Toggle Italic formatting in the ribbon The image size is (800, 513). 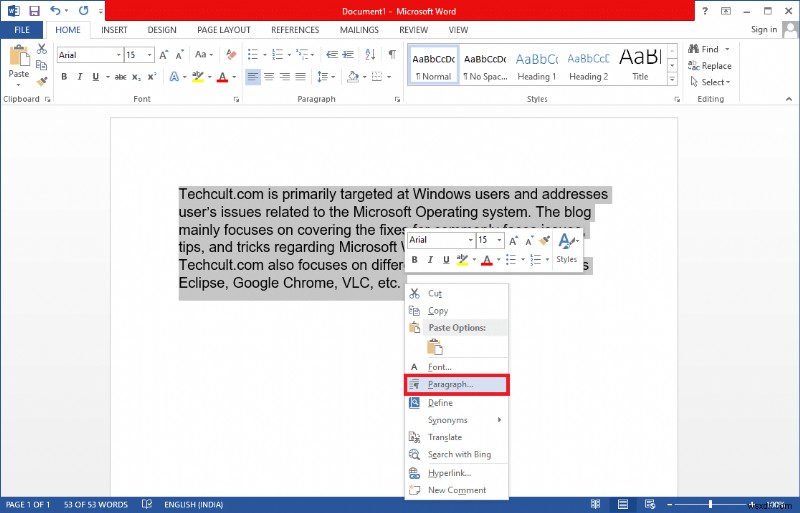click(x=79, y=77)
